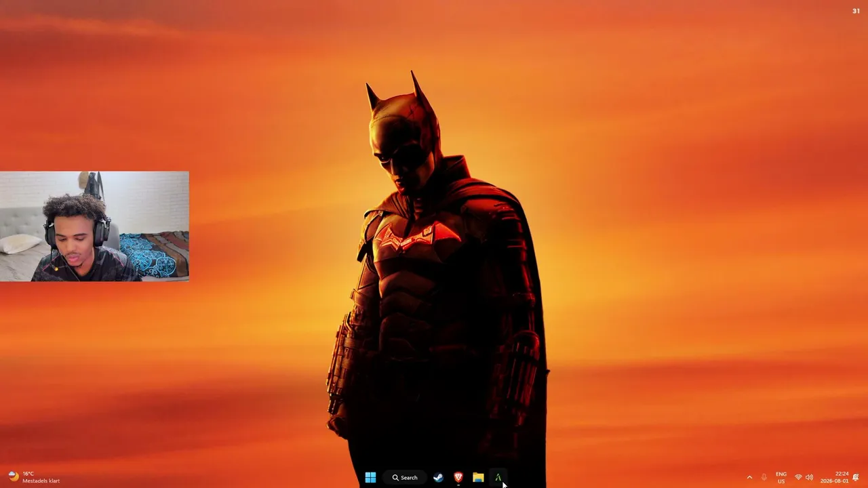Open the ENG US language switcher
This screenshot has width=868, height=488.
pyautogui.click(x=781, y=478)
